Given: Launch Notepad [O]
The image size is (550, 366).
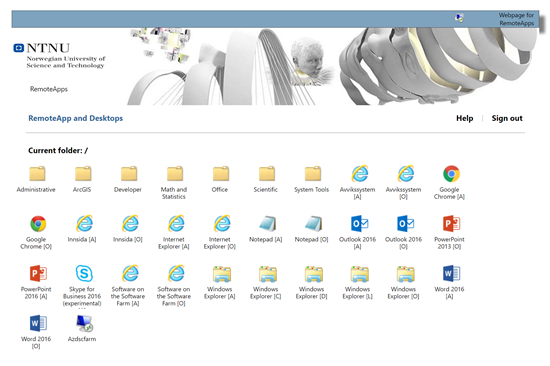Looking at the screenshot, I should coord(312,229).
